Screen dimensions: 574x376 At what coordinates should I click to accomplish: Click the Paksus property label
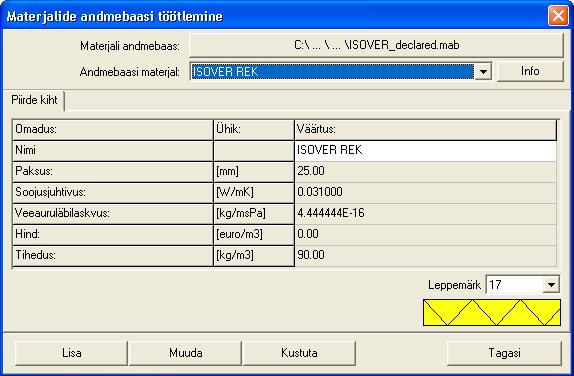[x=113, y=171]
